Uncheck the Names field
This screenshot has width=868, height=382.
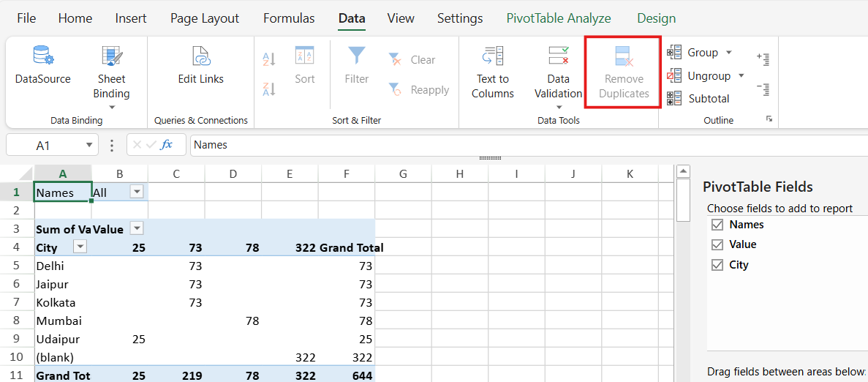[718, 225]
